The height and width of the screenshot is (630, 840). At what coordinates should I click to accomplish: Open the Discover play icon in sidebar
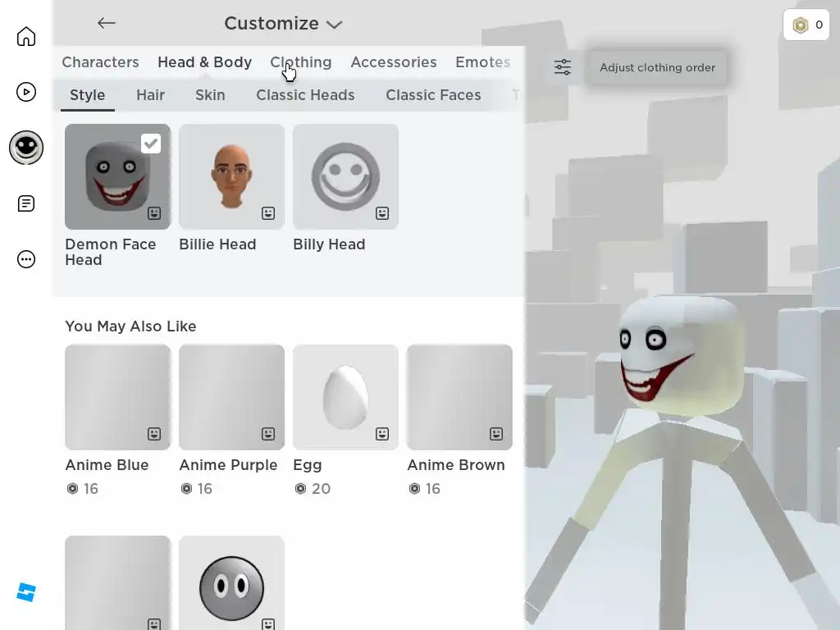click(x=25, y=92)
